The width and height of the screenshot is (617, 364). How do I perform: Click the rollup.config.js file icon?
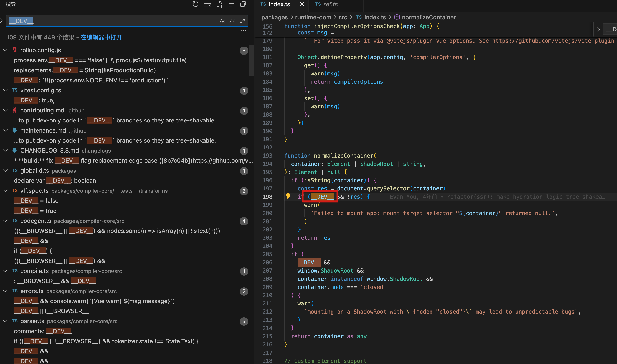tap(15, 50)
